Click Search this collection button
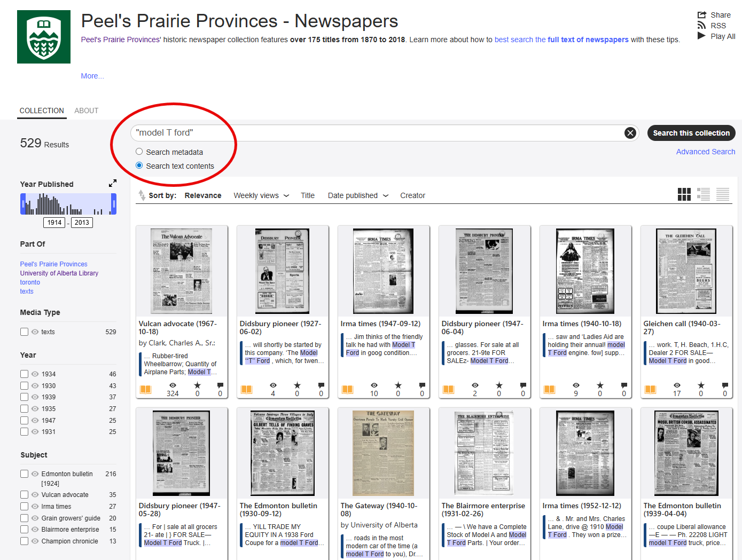Image resolution: width=742 pixels, height=560 pixels. point(691,133)
